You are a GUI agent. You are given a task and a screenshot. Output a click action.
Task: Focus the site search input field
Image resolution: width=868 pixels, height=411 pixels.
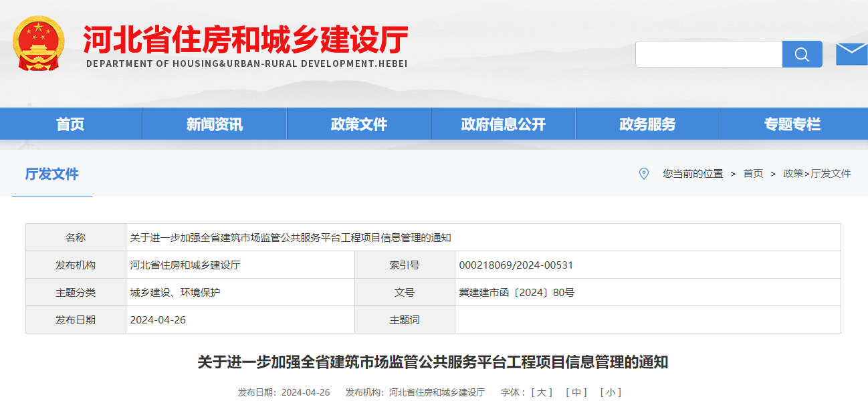(x=709, y=54)
